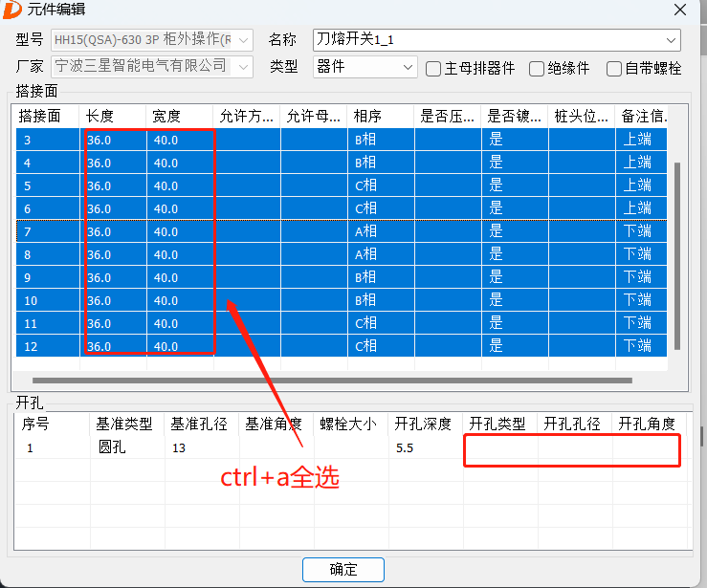Click the 相序 column header
The width and height of the screenshot is (707, 588).
click(x=380, y=117)
